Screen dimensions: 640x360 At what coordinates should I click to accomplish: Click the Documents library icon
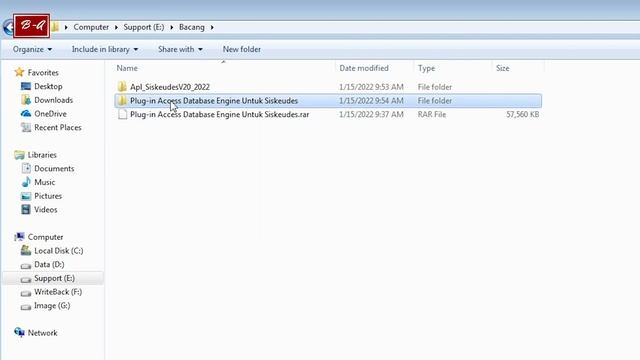tap(26, 168)
